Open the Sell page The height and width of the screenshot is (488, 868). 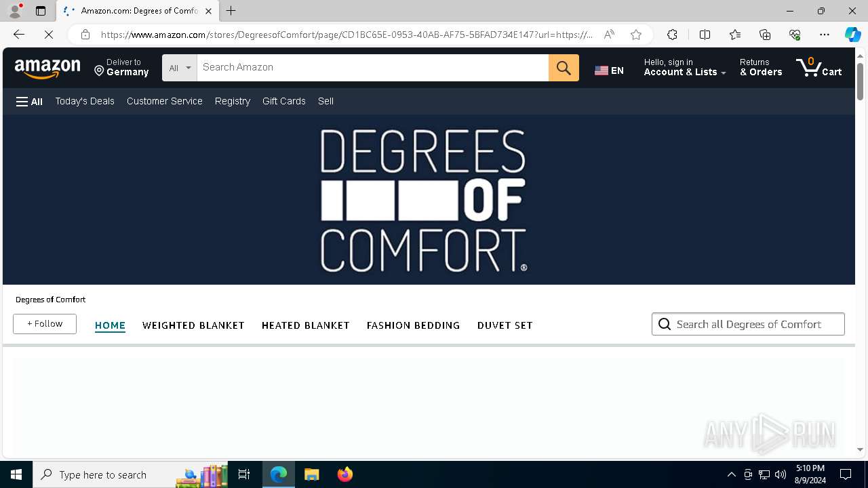click(325, 101)
